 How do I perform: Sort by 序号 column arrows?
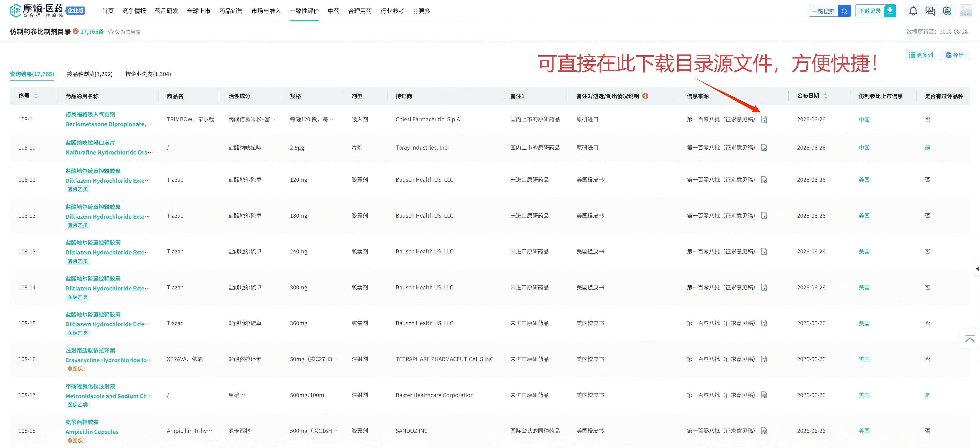pos(36,96)
